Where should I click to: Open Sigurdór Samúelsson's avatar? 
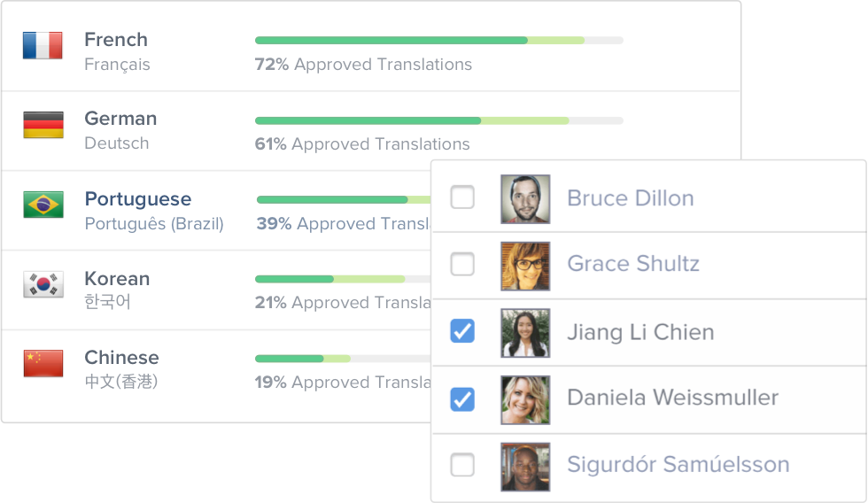524,466
